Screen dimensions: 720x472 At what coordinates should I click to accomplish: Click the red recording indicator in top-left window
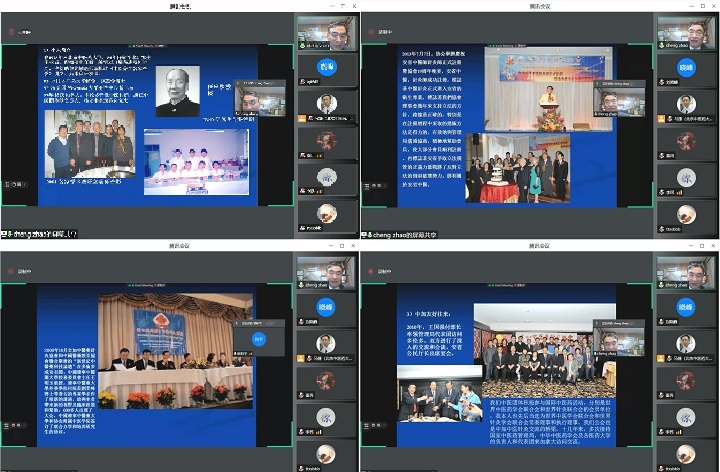click(x=13, y=32)
